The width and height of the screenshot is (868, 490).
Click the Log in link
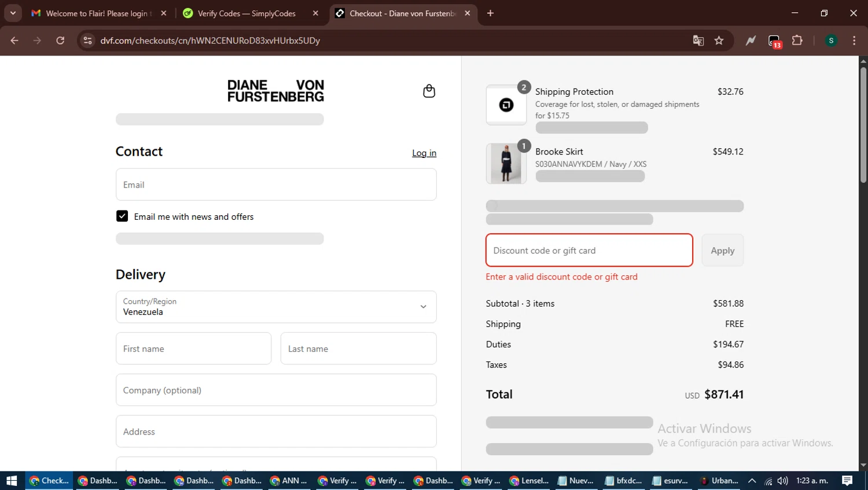424,153
